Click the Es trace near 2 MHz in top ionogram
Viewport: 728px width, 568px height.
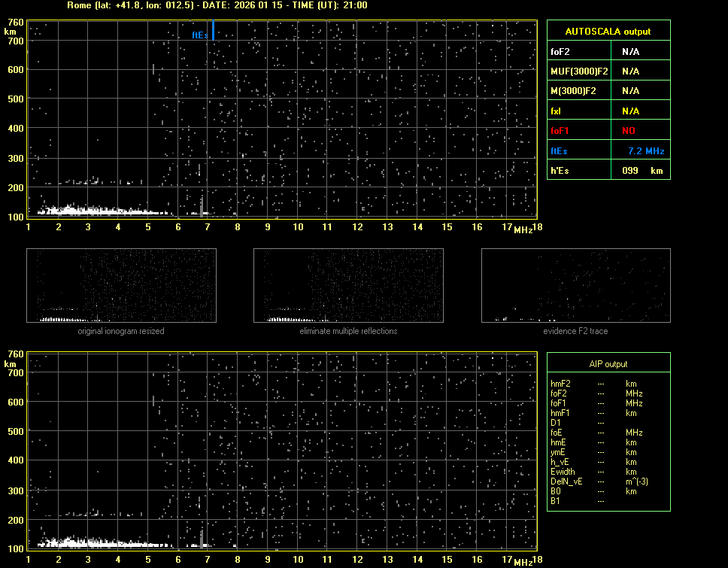pos(64,211)
